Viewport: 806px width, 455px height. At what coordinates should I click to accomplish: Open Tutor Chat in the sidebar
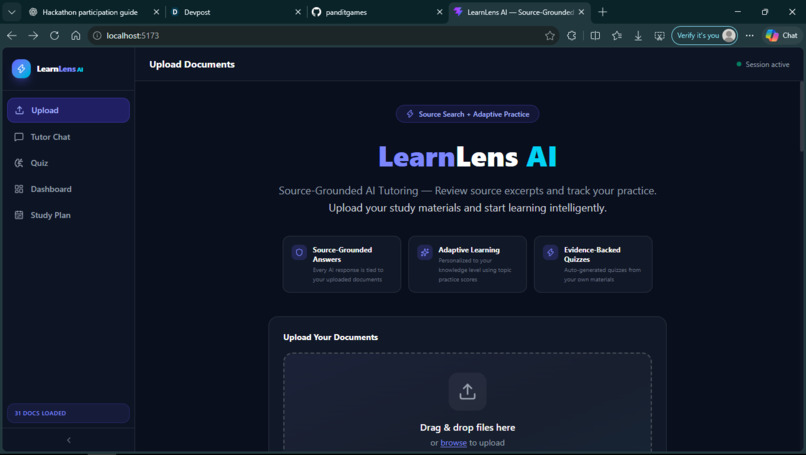click(68, 137)
